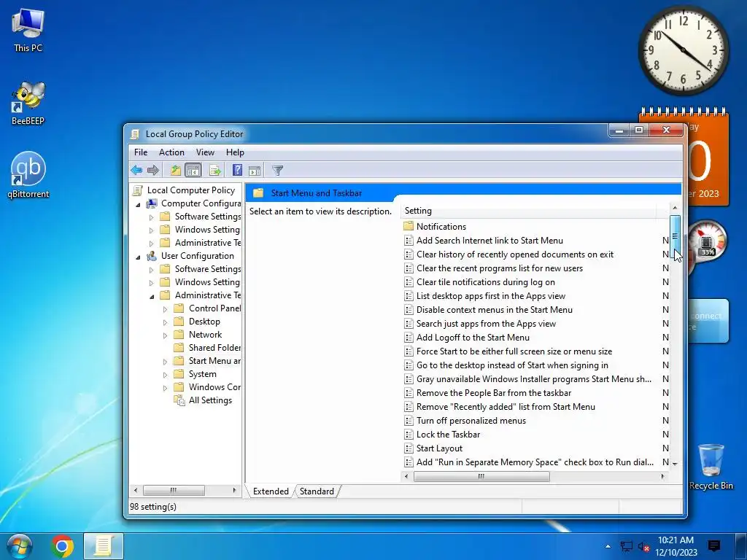747x560 pixels.
Task: Expand Software Settings under Computer Configuration
Action: 152,217
